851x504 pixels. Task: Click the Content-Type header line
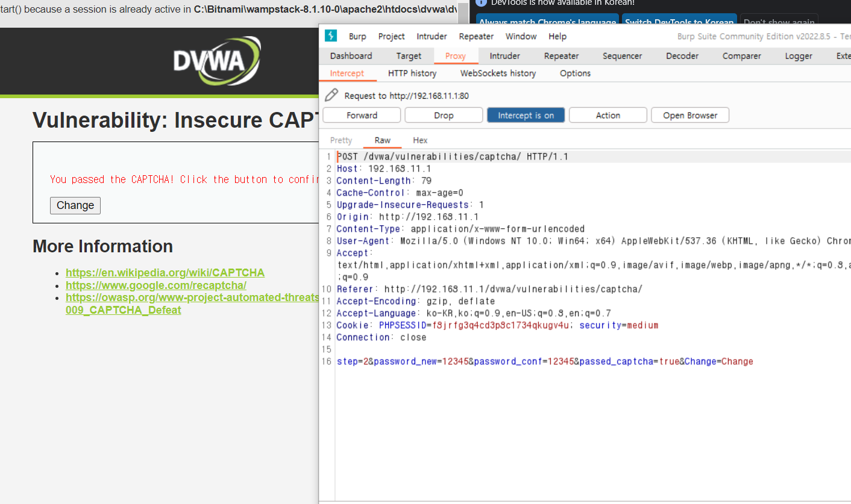460,229
